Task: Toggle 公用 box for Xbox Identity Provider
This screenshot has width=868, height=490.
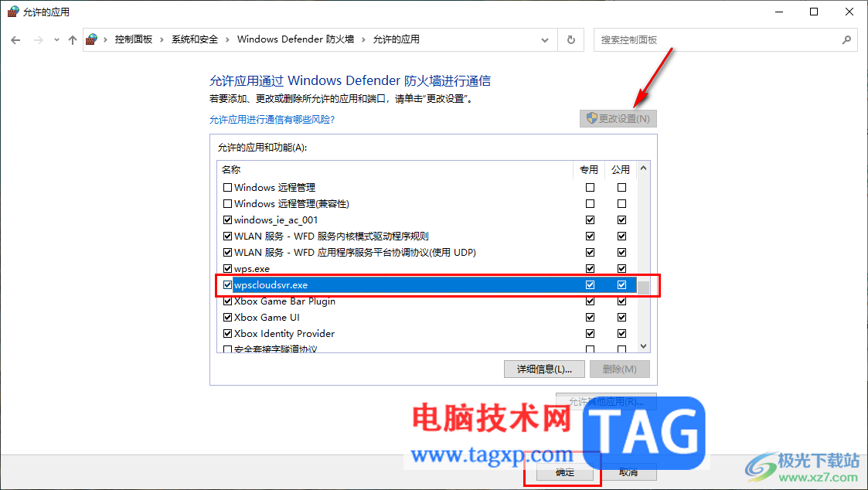Action: click(x=621, y=334)
